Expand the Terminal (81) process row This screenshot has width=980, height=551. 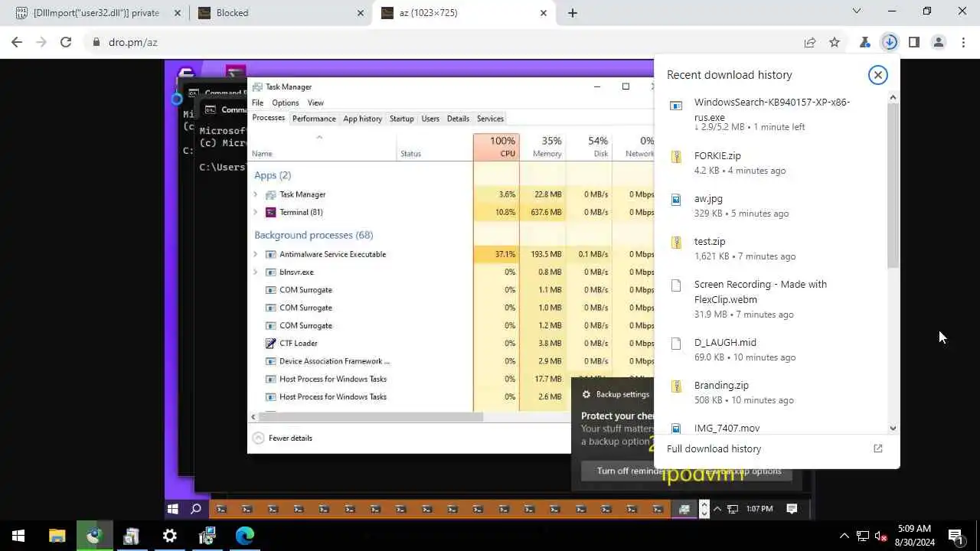(x=256, y=212)
